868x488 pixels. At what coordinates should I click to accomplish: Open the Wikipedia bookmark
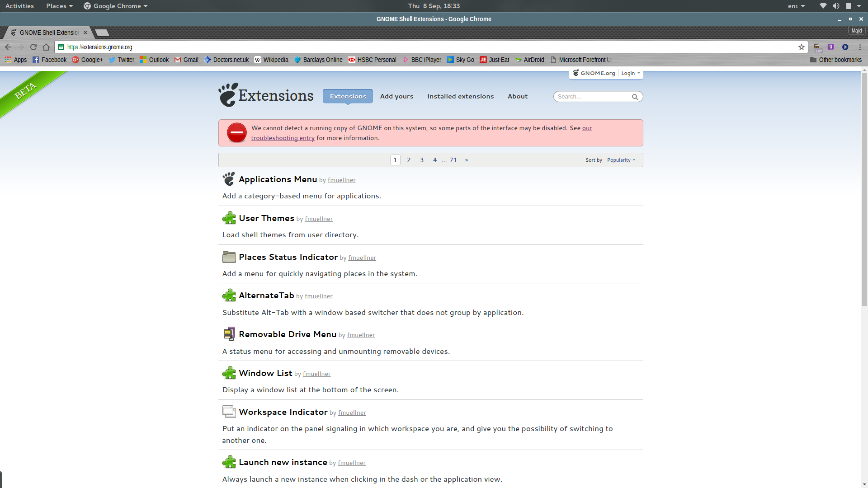pos(271,60)
